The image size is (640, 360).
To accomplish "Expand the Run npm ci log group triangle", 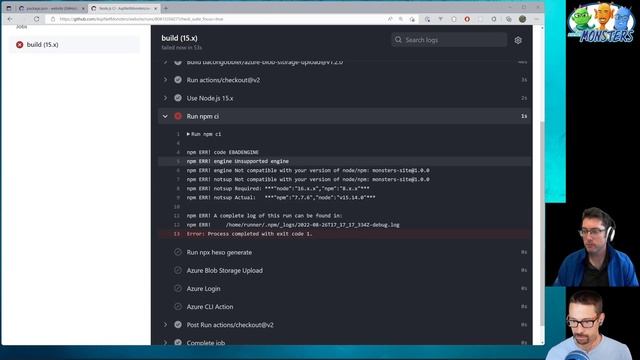I will 188,134.
